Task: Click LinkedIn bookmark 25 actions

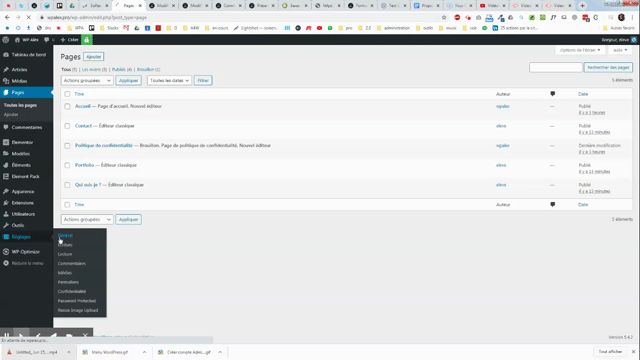Action: click(x=515, y=28)
